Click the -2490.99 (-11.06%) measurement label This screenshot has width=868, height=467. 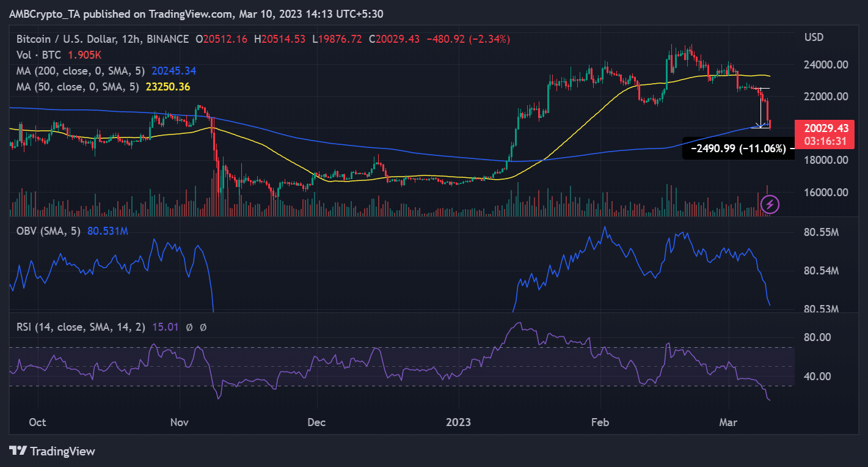coord(740,149)
